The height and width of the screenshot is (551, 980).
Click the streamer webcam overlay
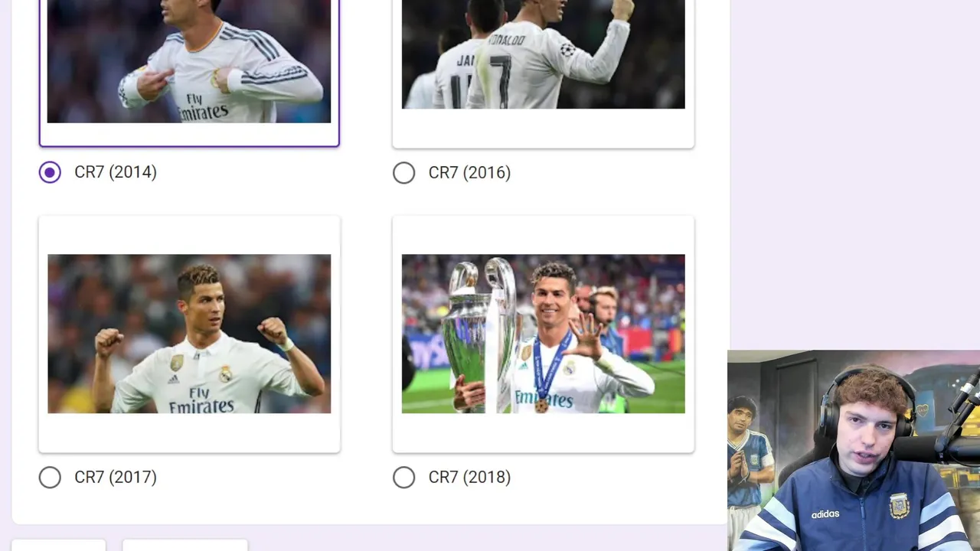coord(854,451)
